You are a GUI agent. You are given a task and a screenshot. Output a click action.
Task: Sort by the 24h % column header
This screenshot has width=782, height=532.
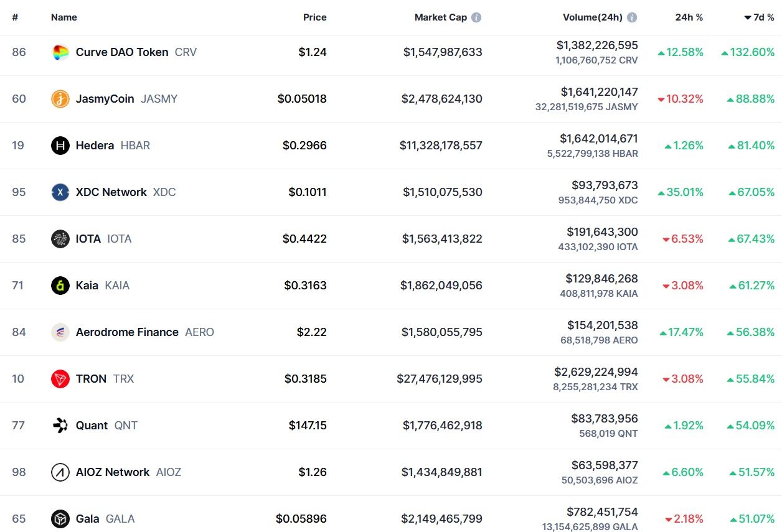(x=689, y=17)
